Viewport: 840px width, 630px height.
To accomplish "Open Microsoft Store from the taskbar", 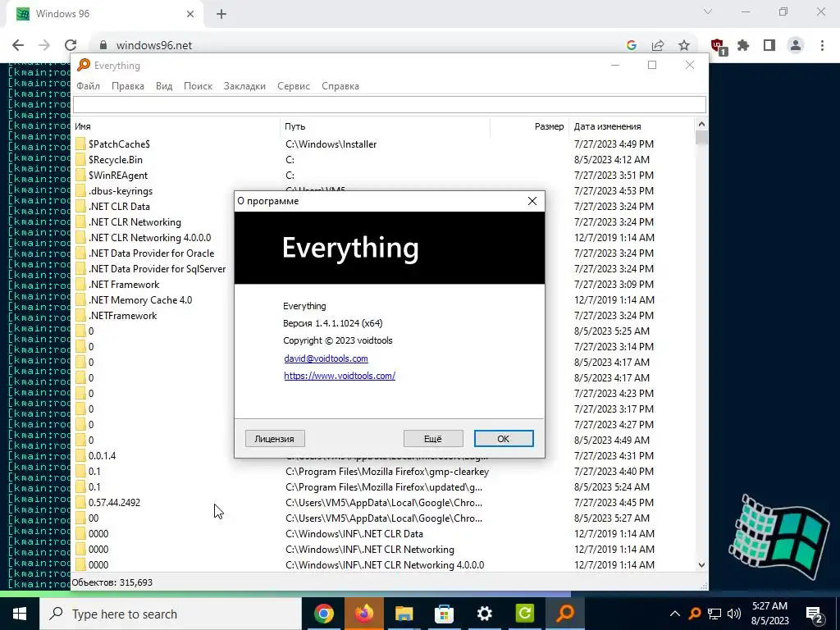I will (x=444, y=614).
